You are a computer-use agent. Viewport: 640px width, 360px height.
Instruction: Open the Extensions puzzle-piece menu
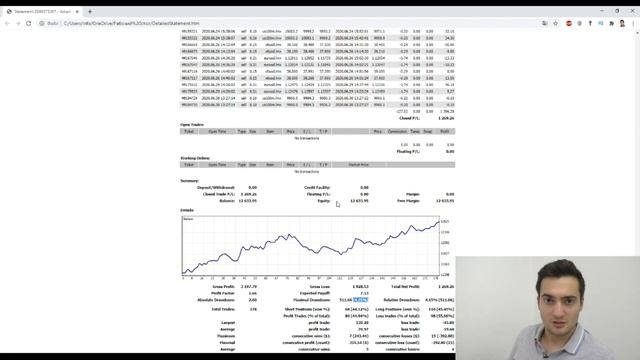(611, 23)
